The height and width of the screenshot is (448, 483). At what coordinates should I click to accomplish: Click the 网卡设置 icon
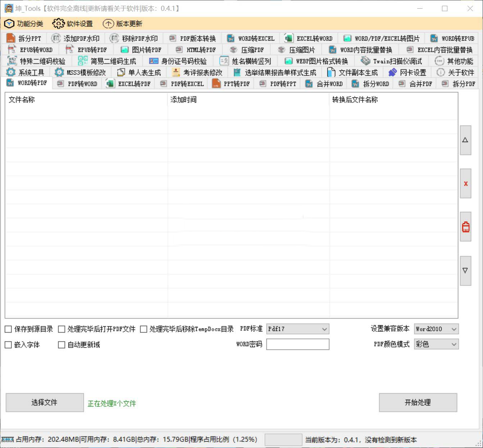(392, 72)
